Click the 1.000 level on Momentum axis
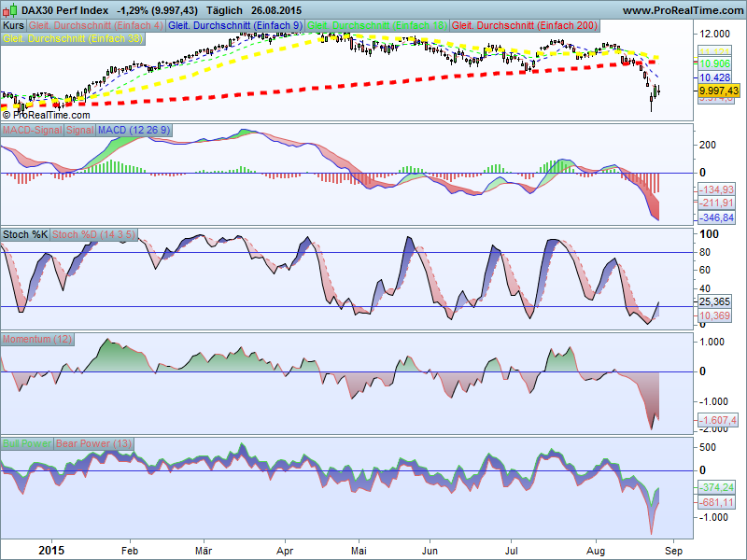747x560 pixels. [x=712, y=342]
